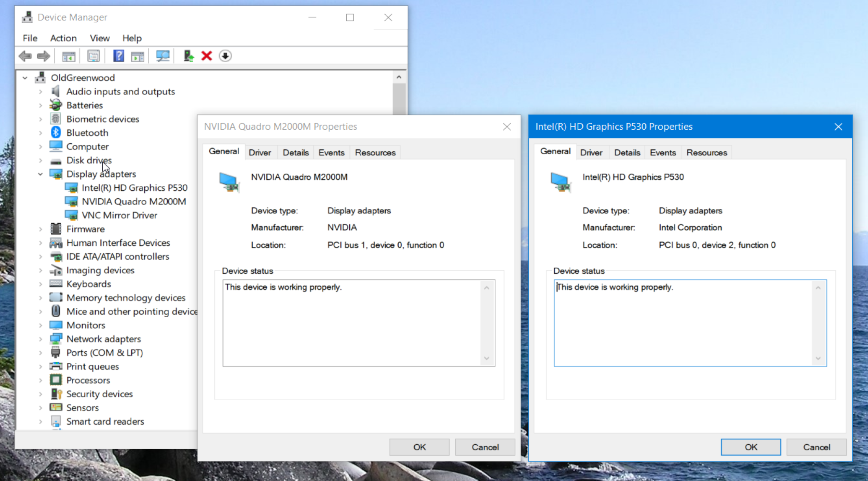The image size is (868, 481).
Task: Expand the Memory technology devices category
Action: click(x=41, y=298)
